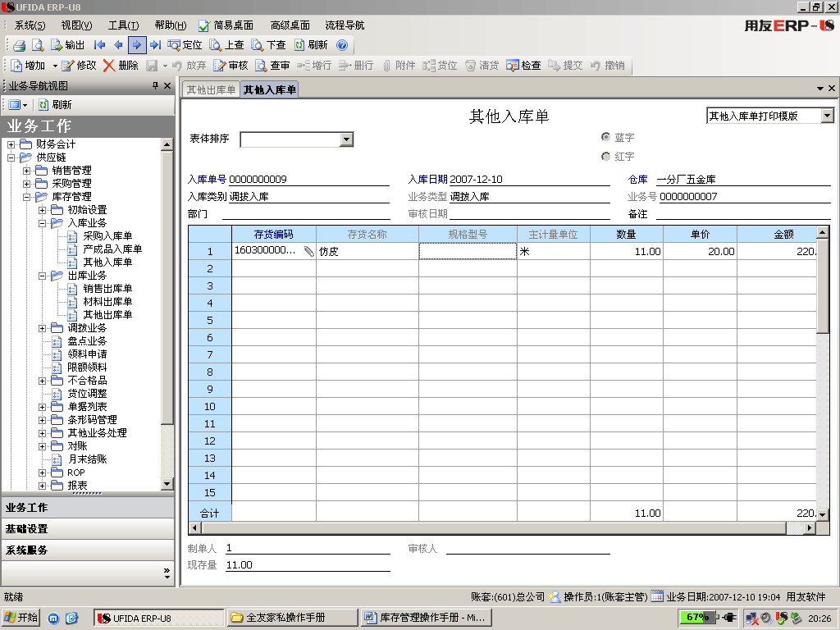Open the 表体排序 dropdown

click(347, 139)
